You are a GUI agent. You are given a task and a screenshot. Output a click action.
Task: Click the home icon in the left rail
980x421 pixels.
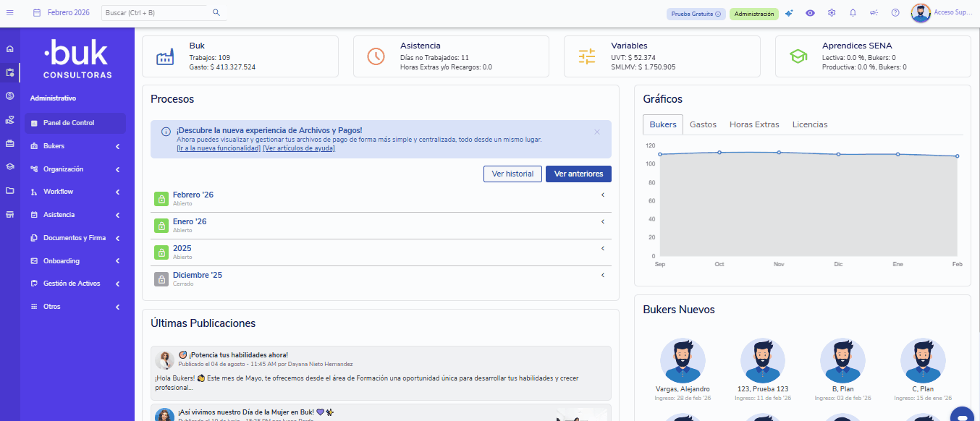[10, 49]
